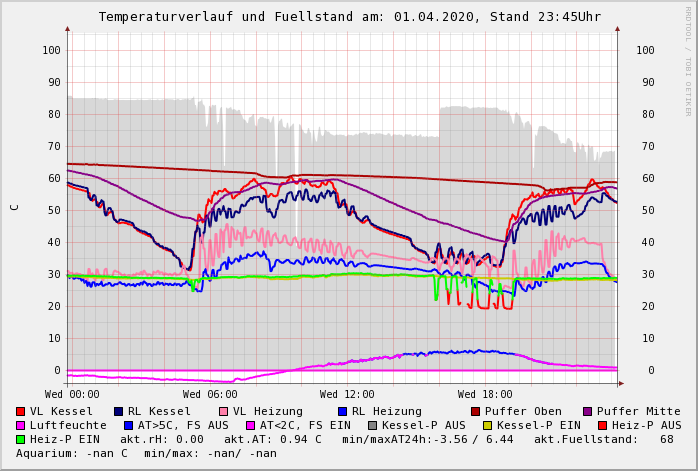Click the dark red Puffer Oben swatch
The width and height of the screenshot is (698, 471).
tap(476, 411)
